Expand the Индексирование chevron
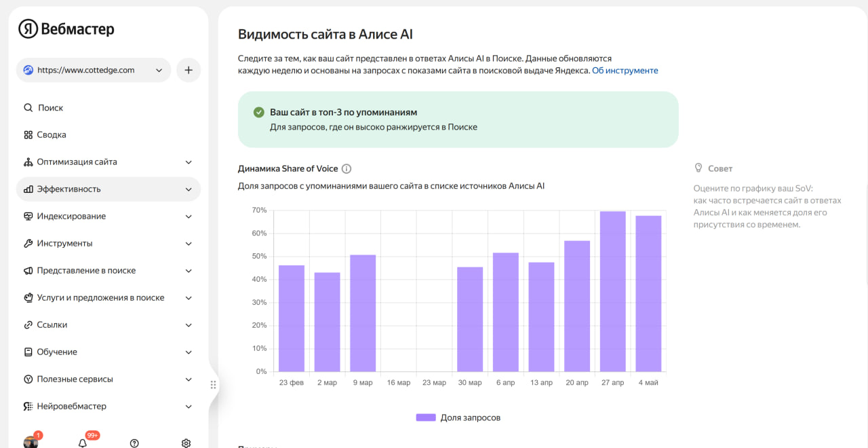868x448 pixels. tap(189, 217)
